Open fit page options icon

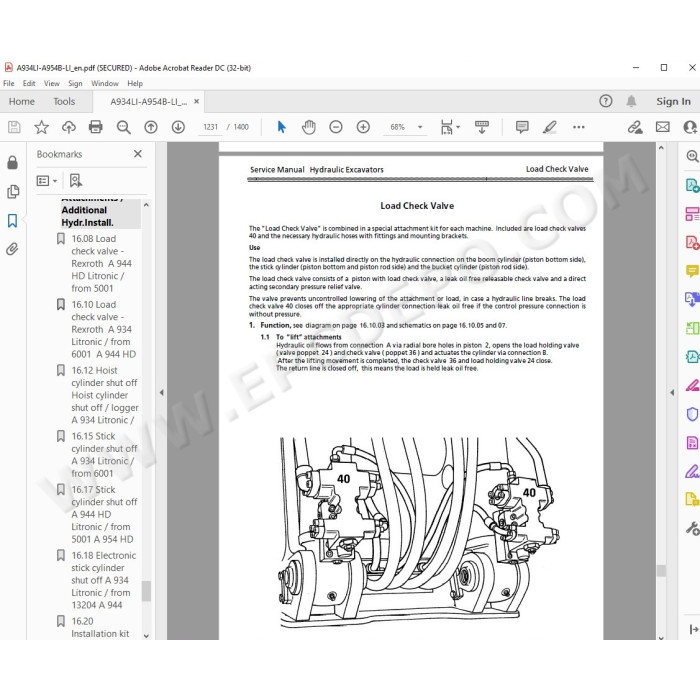point(449,127)
